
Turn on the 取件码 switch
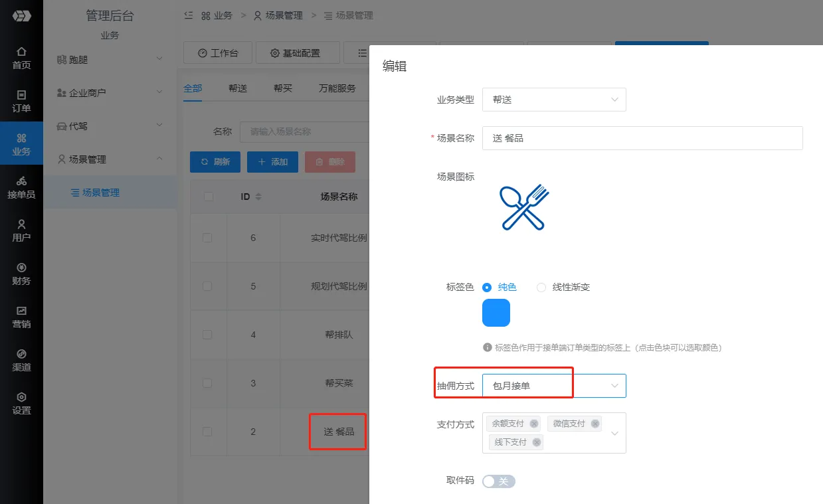[498, 481]
